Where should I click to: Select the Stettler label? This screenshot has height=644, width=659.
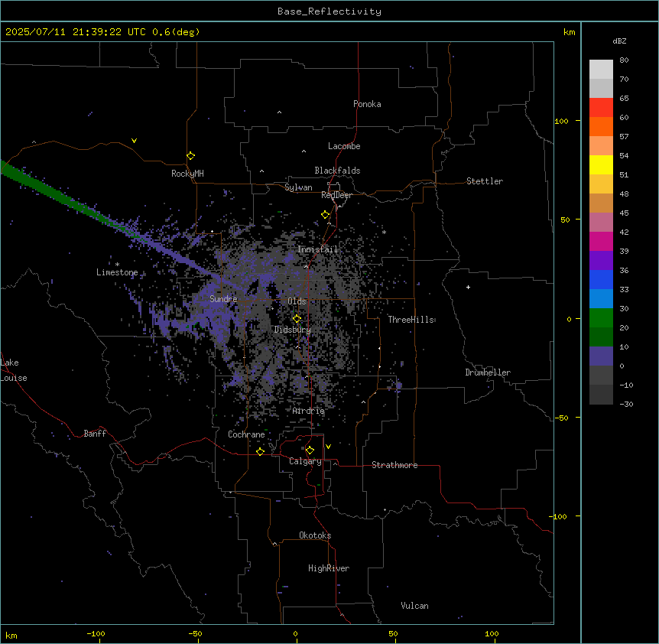point(485,181)
